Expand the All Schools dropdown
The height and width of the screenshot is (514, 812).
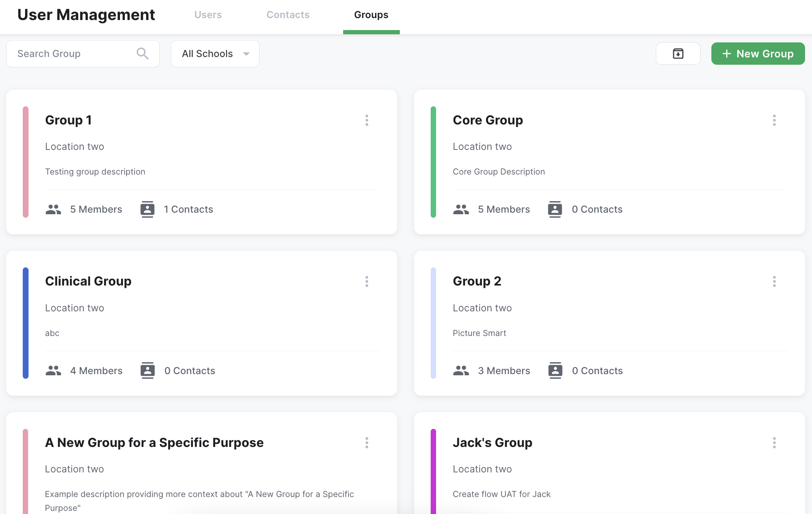(x=215, y=54)
